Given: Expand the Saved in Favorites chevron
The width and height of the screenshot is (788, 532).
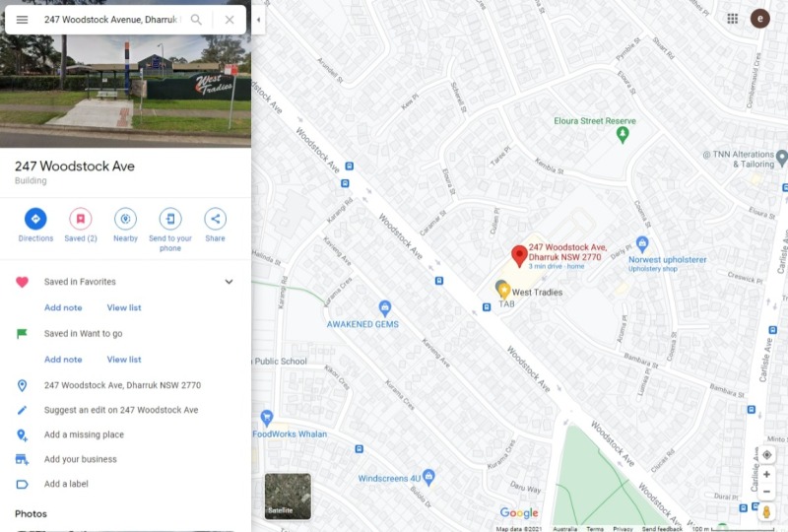Looking at the screenshot, I should (x=229, y=282).
